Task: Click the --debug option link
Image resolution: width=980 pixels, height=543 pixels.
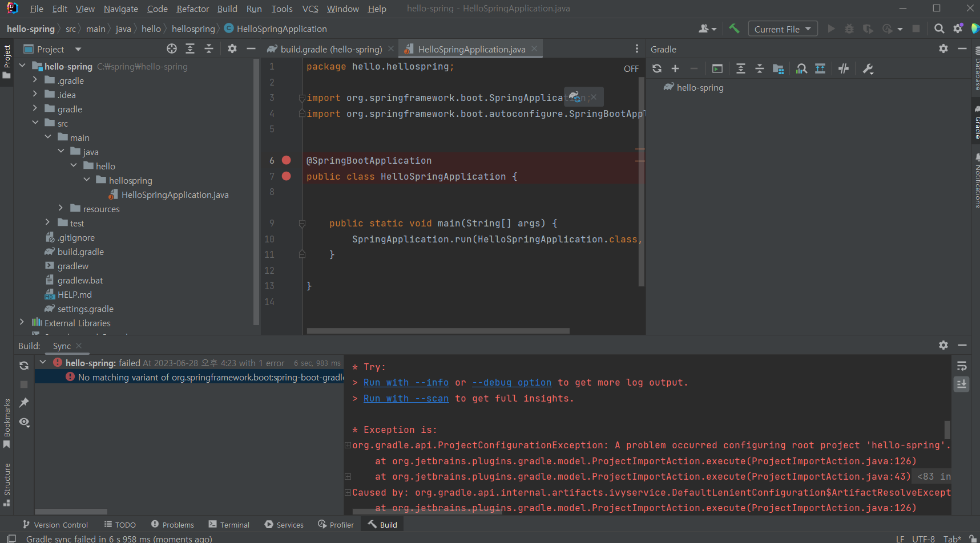Action: [511, 383]
